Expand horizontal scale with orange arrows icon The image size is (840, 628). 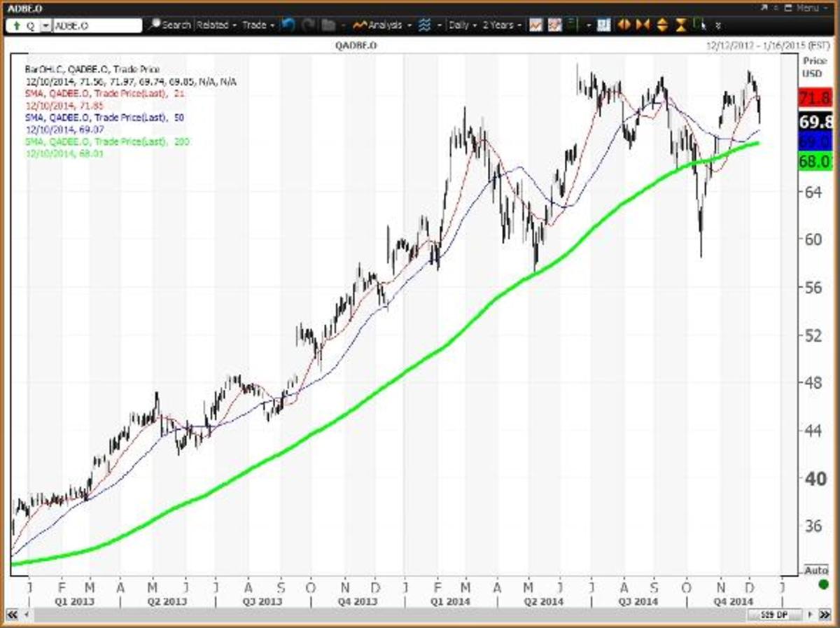click(x=624, y=25)
